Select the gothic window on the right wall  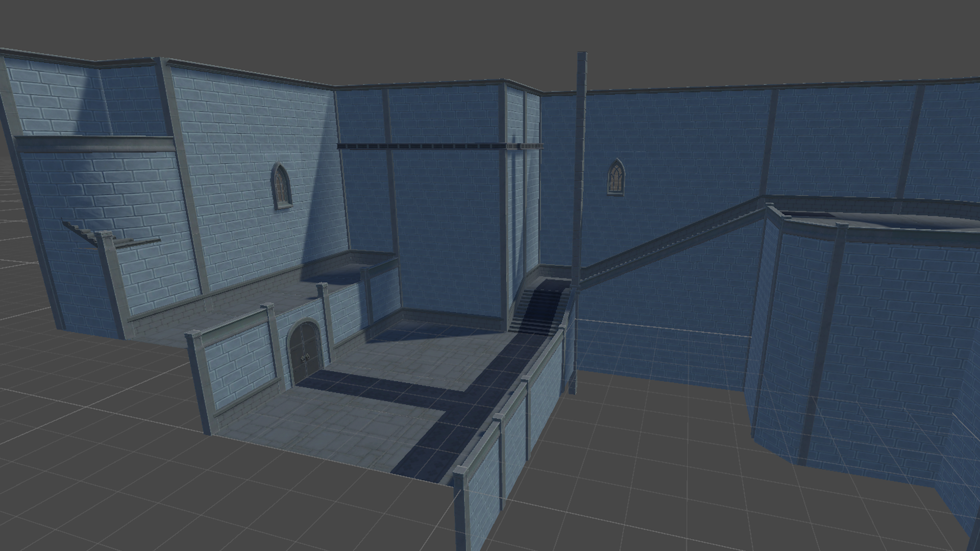click(616, 177)
